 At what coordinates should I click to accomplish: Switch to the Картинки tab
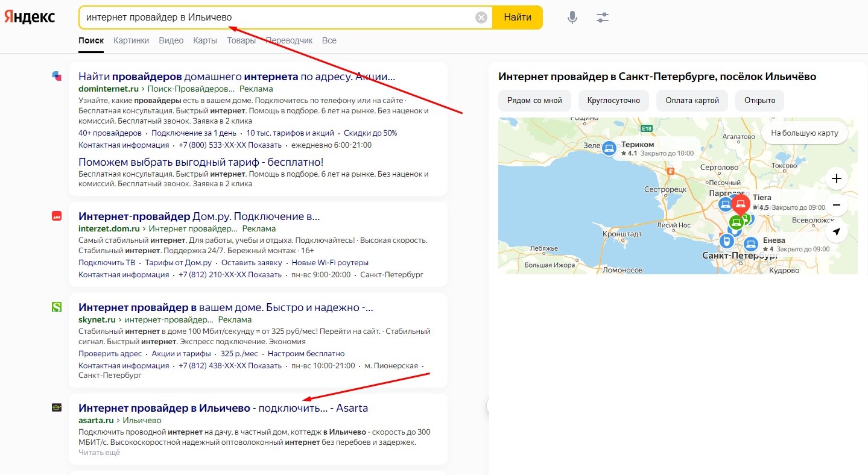pos(131,40)
